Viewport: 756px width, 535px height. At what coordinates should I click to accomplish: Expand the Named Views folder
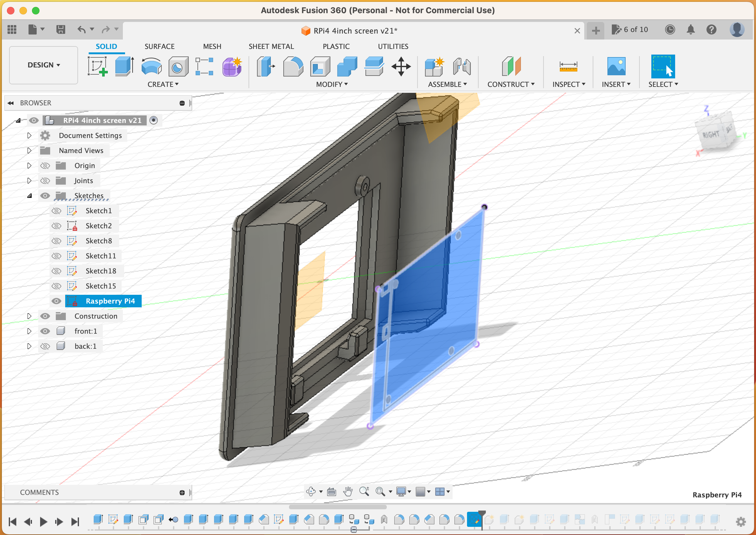click(x=29, y=151)
